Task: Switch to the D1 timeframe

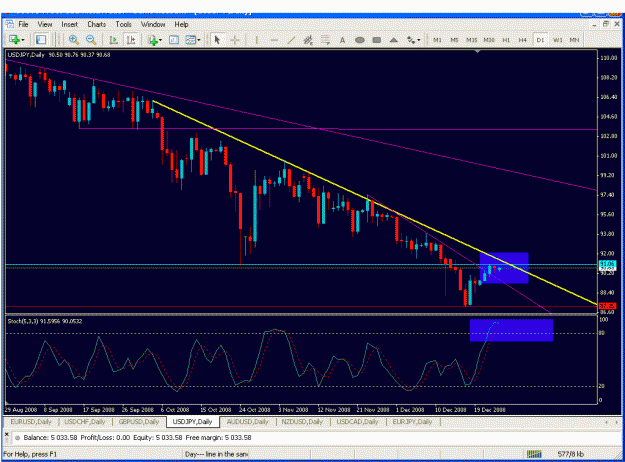Action: pyautogui.click(x=540, y=40)
